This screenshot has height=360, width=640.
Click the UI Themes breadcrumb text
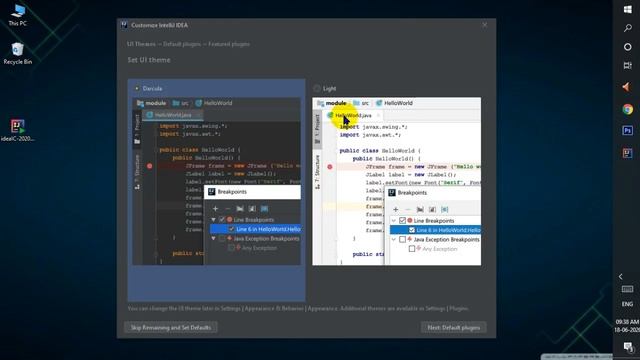(141, 44)
